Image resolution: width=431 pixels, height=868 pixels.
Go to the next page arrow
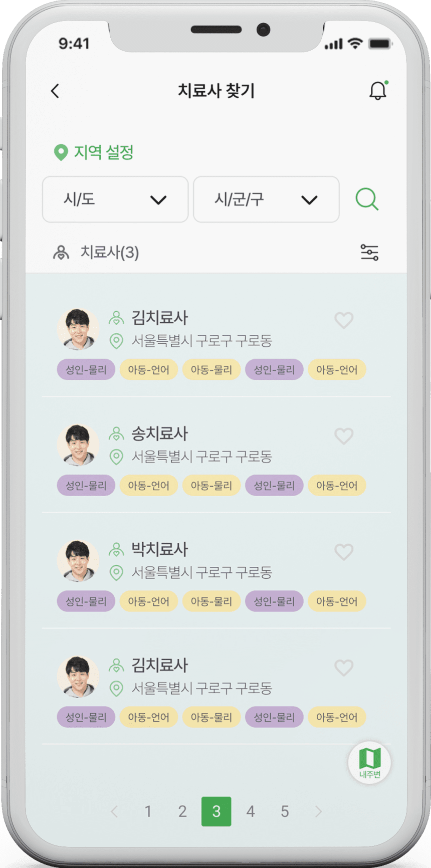318,811
